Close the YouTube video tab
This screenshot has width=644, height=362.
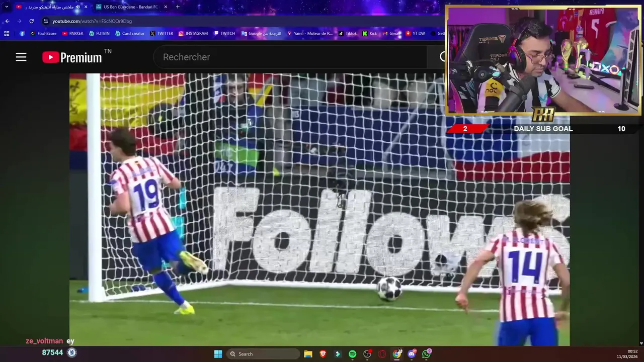coord(86,7)
